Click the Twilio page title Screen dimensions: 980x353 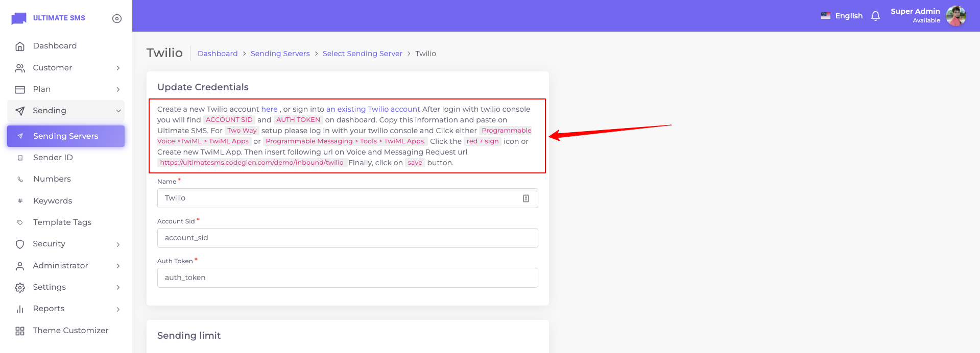pos(164,53)
